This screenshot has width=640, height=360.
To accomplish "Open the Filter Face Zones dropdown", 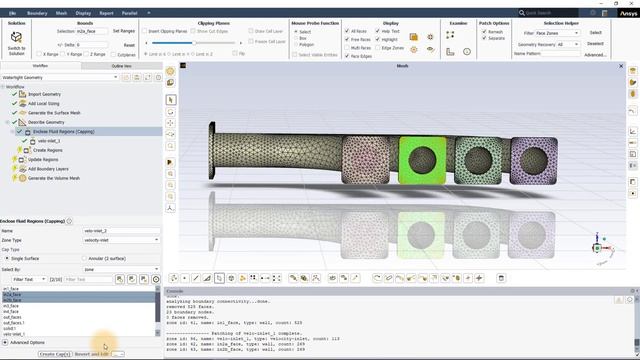I will coord(557,33).
